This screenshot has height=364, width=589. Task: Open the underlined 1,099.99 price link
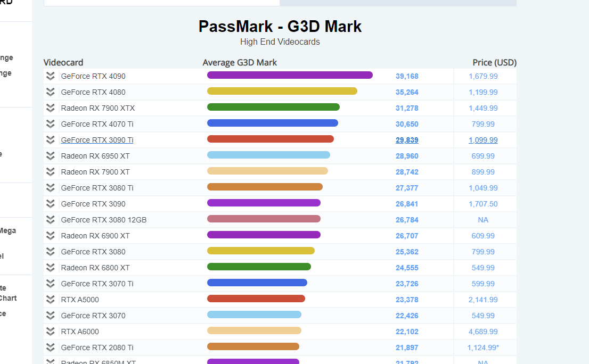[x=483, y=140]
